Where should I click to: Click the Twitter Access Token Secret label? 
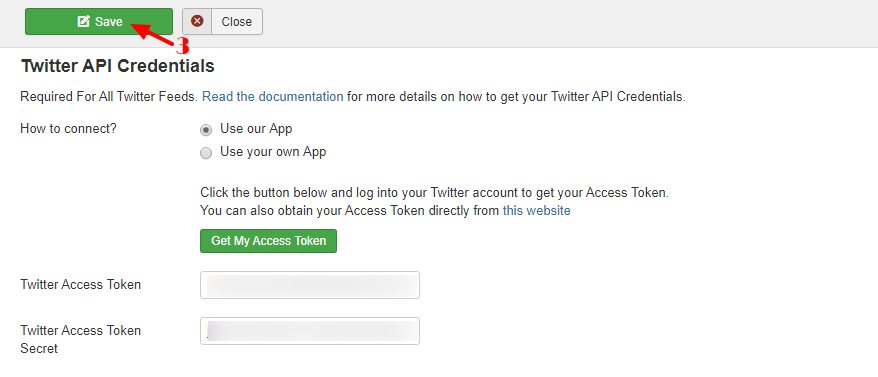pos(81,339)
